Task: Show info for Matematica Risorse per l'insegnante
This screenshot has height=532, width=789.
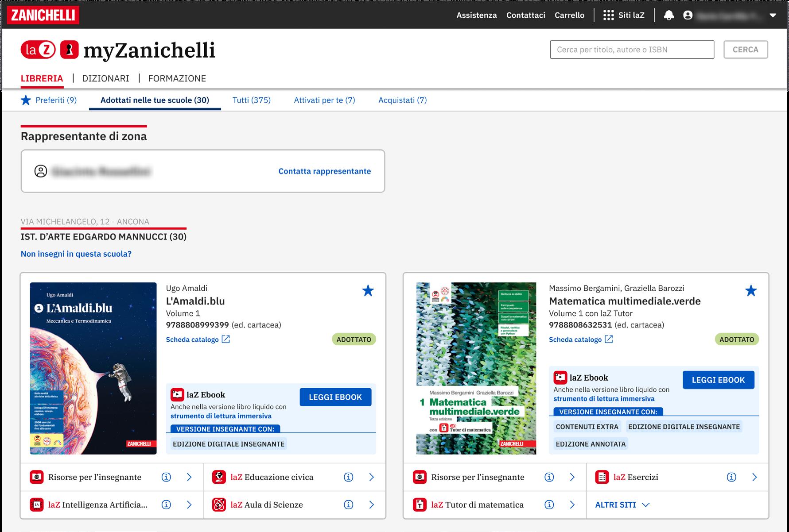Action: coord(549,477)
